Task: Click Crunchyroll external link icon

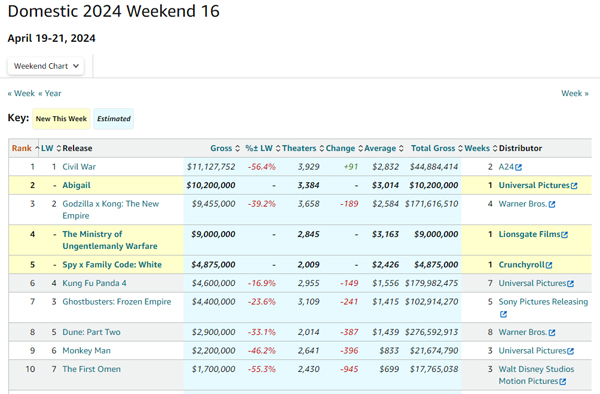Action: tap(549, 265)
